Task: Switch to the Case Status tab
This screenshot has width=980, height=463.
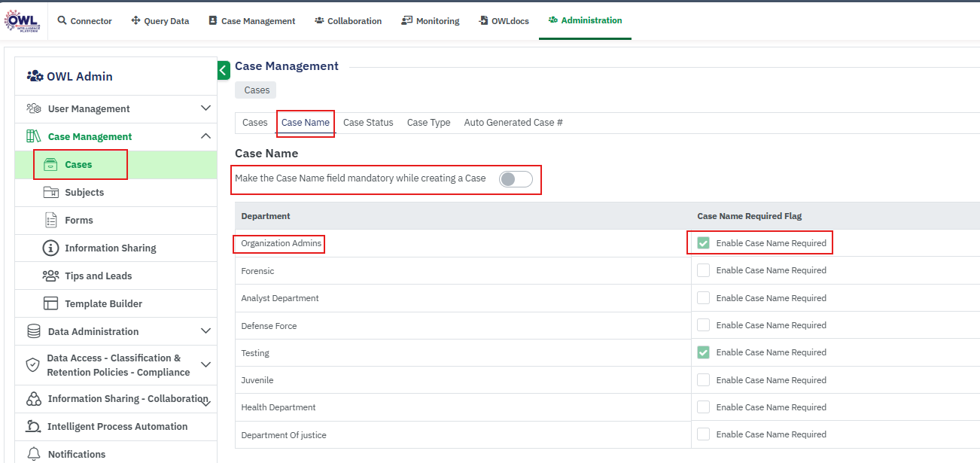Action: (368, 123)
